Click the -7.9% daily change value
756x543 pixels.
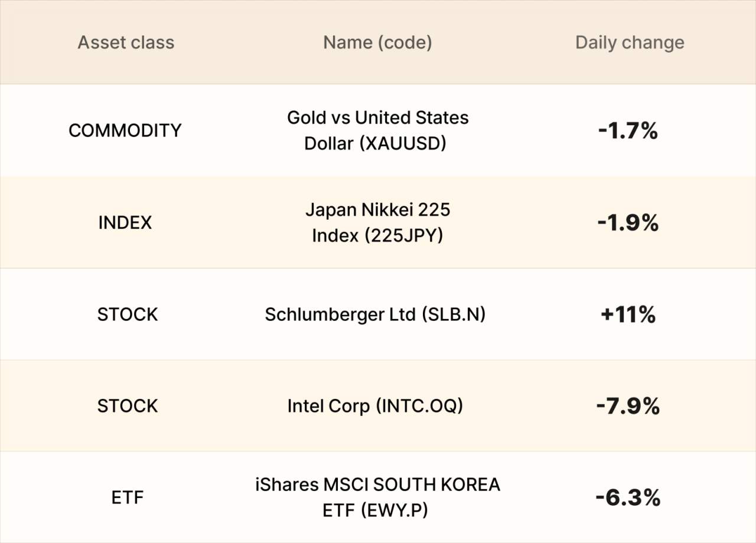point(628,406)
